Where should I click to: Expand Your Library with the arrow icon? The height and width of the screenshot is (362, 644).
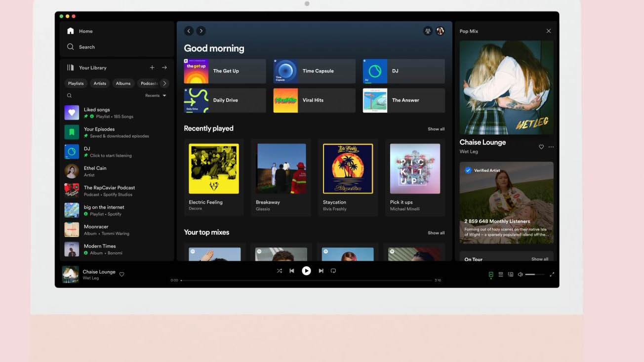164,68
